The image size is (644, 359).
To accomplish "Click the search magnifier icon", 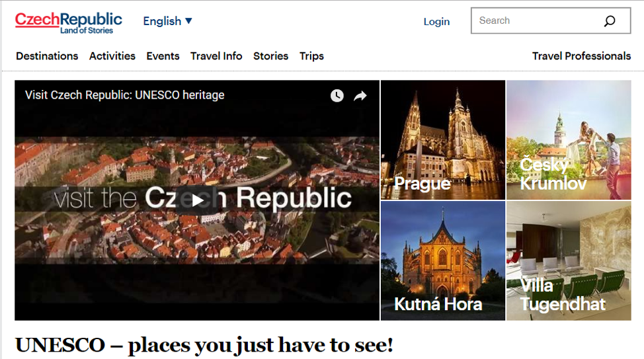I will point(610,21).
